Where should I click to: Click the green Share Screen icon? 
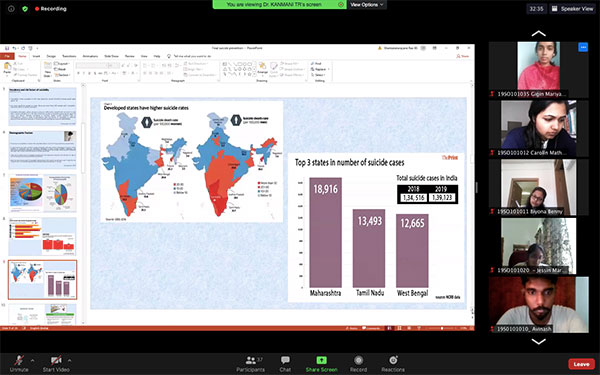click(321, 360)
